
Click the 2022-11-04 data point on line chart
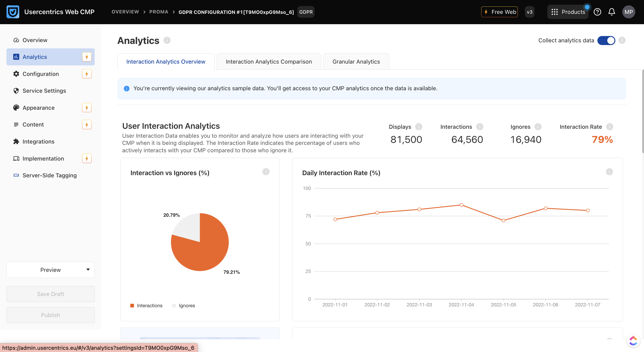tap(462, 205)
